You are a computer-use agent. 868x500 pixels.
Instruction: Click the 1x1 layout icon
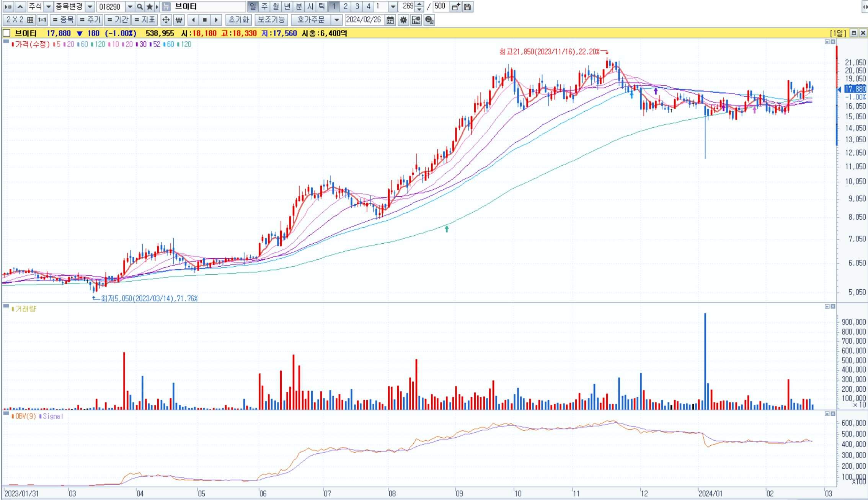click(x=42, y=20)
